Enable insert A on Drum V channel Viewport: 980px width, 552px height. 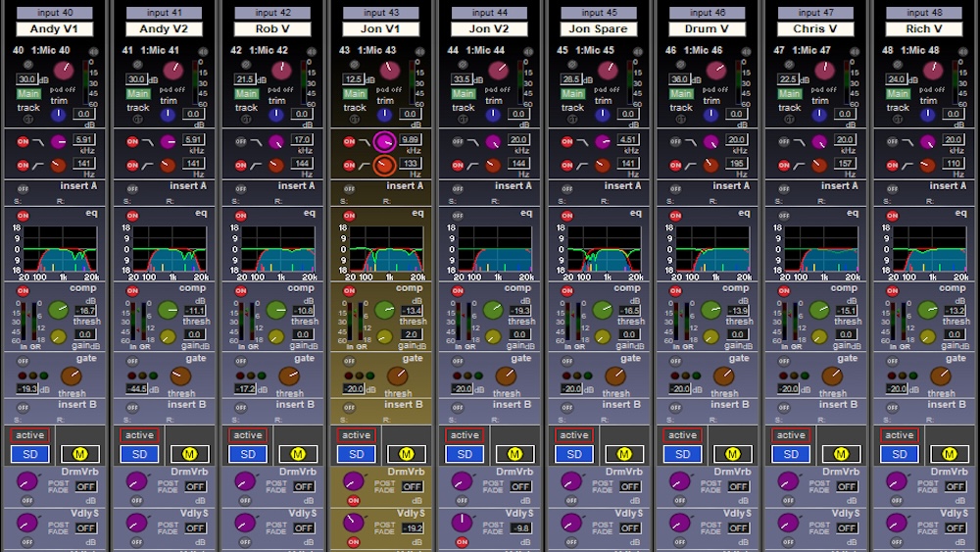coord(673,188)
